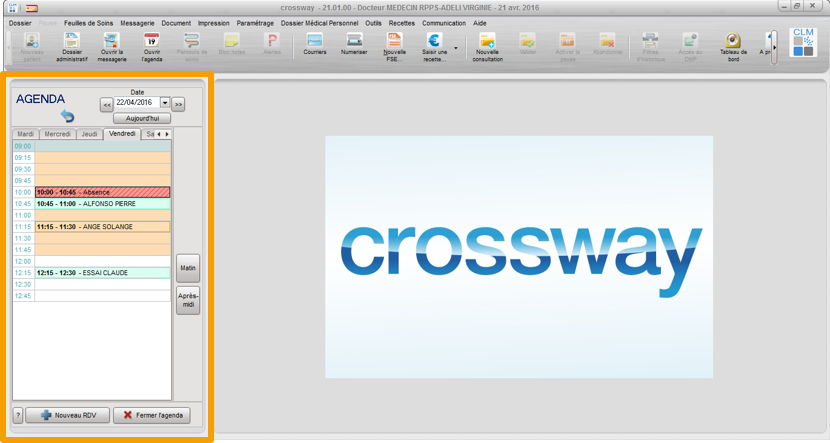
Task: Open the Aide menu
Action: (480, 23)
